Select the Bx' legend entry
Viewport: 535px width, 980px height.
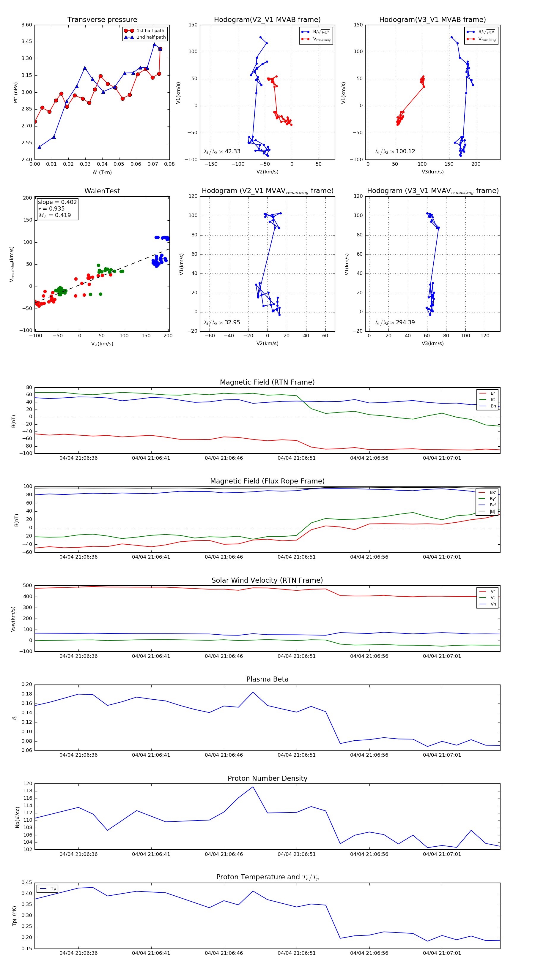coord(487,492)
